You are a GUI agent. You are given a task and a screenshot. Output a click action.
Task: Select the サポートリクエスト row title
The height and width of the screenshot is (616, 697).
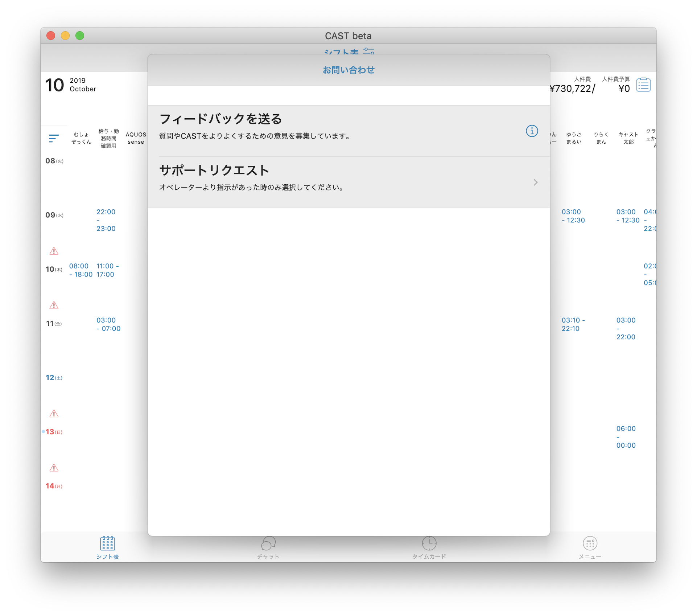click(214, 171)
